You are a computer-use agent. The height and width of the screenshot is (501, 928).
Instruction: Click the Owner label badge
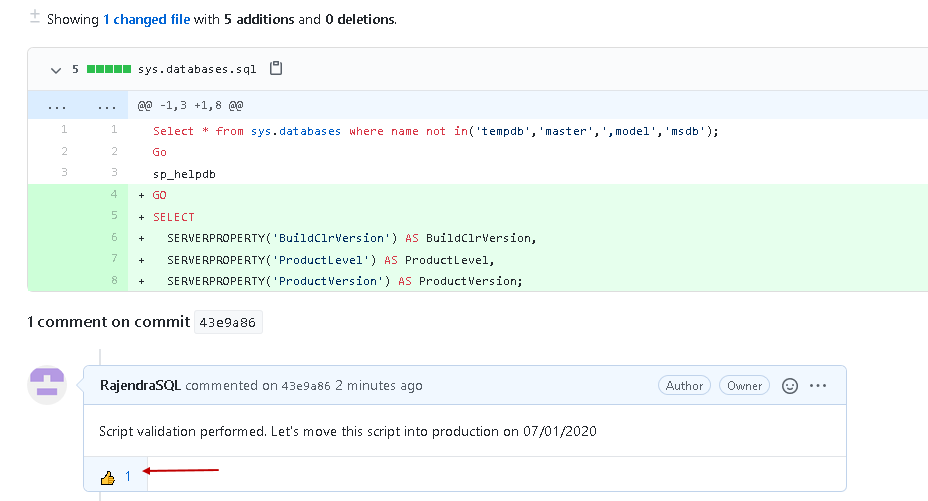[744, 385]
